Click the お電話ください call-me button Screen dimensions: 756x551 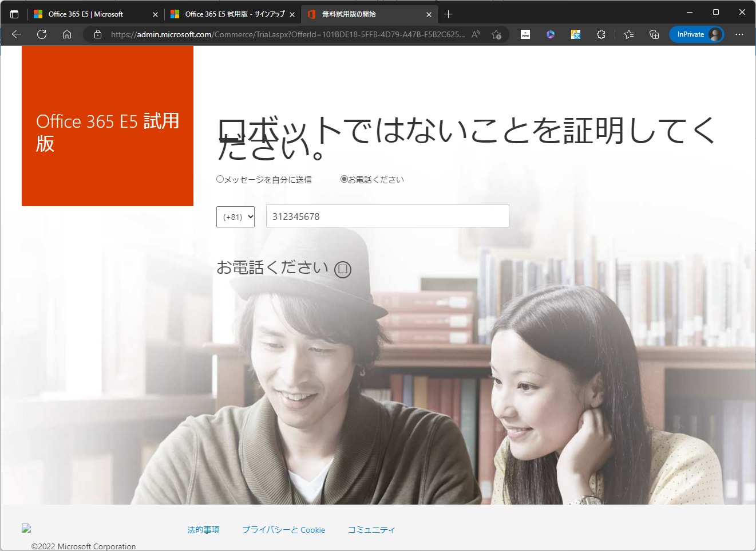pyautogui.click(x=284, y=268)
